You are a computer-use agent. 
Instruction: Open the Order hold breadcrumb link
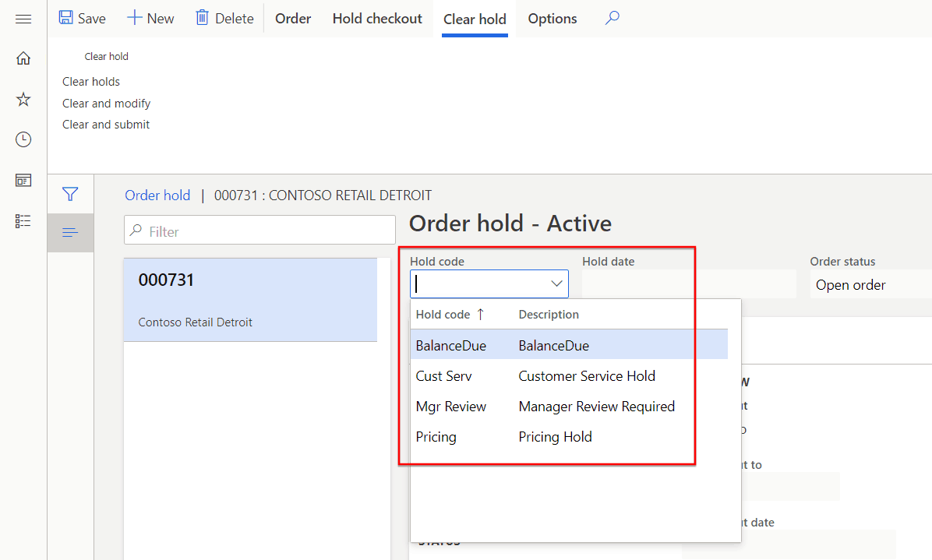click(x=157, y=195)
